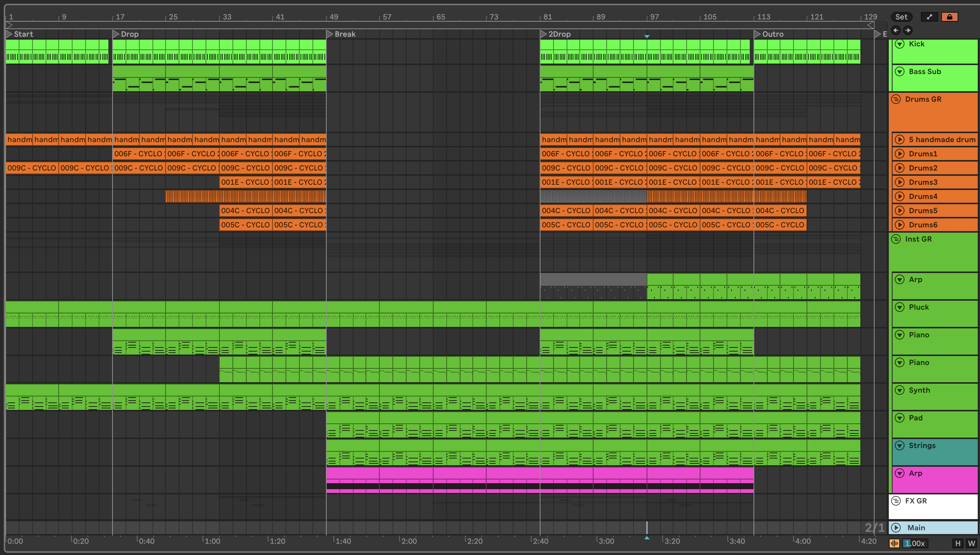
Task: Unfold the 5 handmade drum track
Action: [900, 139]
